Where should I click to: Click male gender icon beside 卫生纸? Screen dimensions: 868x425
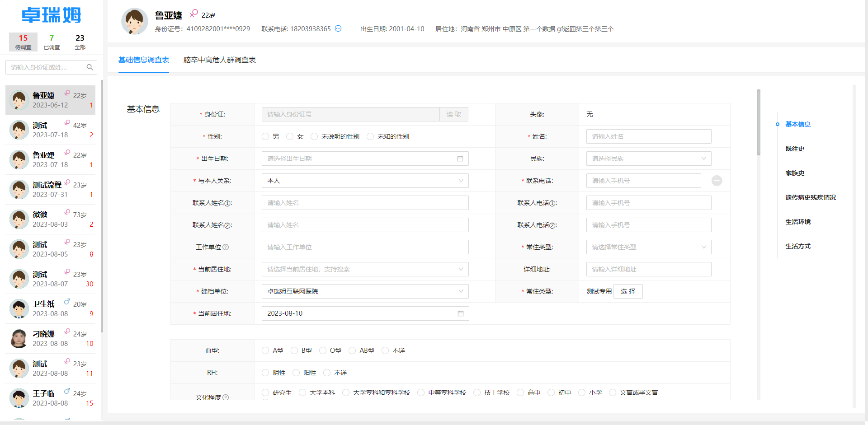click(67, 302)
